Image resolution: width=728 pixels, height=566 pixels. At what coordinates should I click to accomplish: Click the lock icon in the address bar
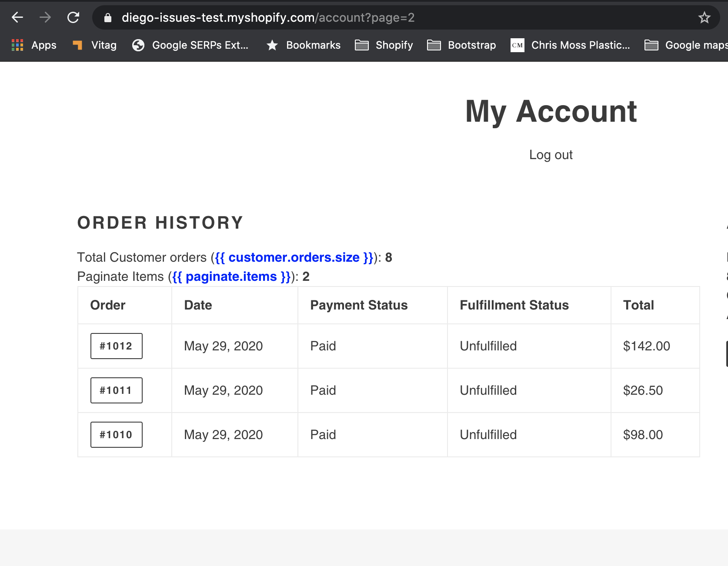(x=108, y=17)
